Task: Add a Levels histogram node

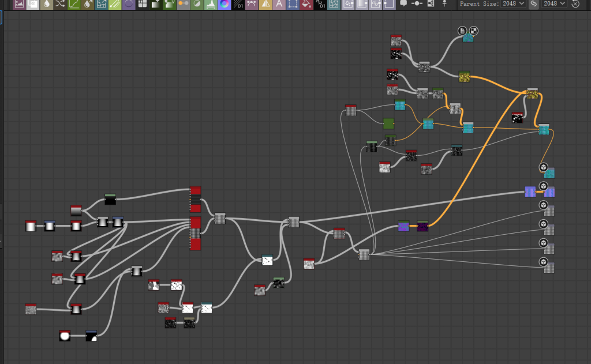Action: coord(210,4)
